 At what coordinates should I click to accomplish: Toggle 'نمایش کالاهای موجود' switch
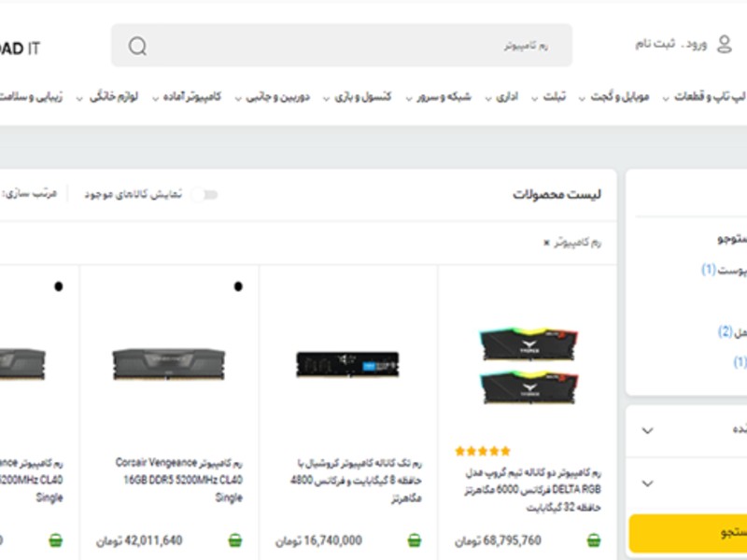pos(204,195)
